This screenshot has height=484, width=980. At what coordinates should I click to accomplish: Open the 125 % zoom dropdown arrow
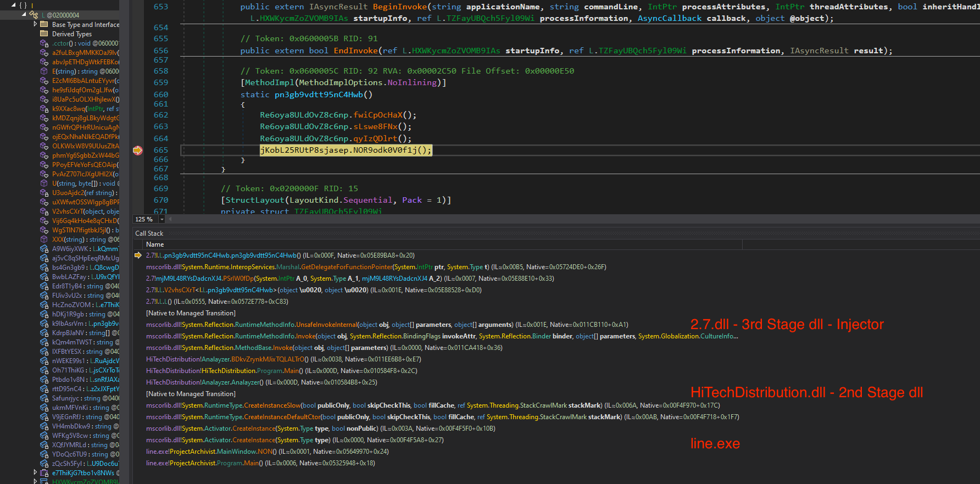[162, 219]
